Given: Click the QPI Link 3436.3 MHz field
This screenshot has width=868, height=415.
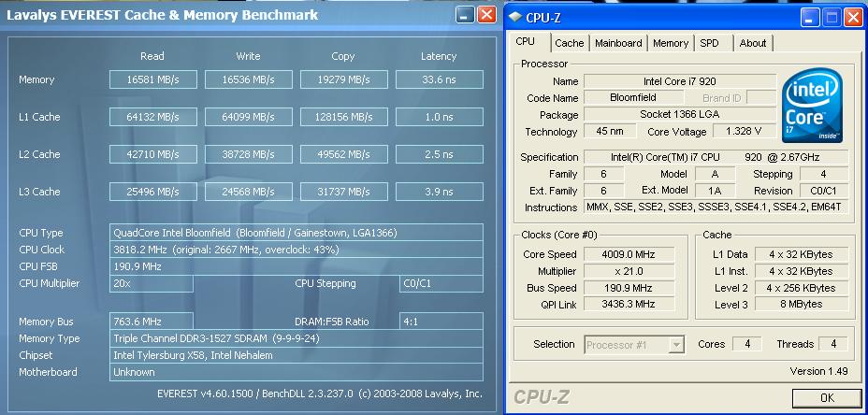Looking at the screenshot, I should point(629,304).
